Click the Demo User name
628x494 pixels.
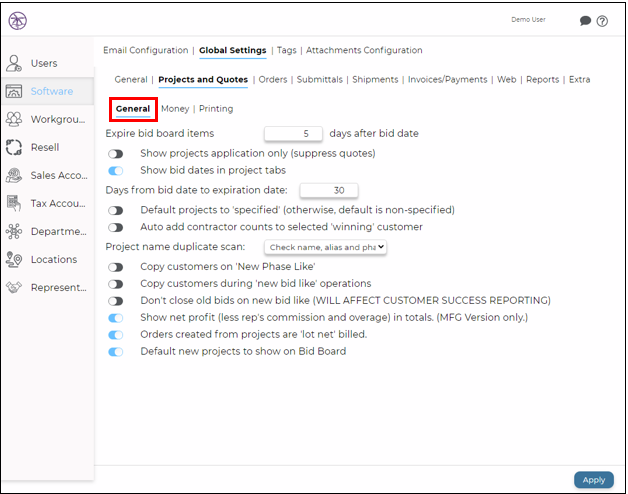pos(528,20)
